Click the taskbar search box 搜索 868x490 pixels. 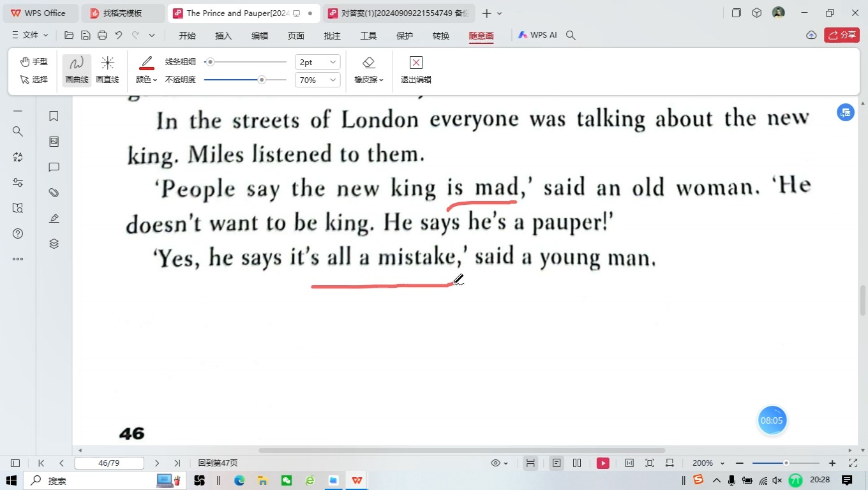[x=105, y=480]
